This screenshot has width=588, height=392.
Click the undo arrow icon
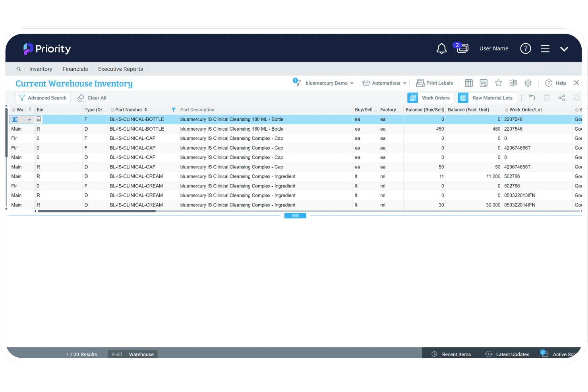coord(532,98)
